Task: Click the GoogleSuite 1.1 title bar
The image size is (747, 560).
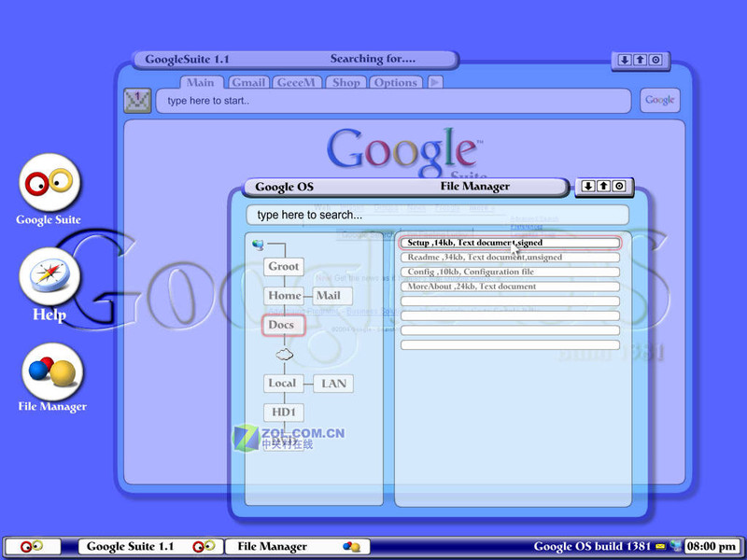Action: [x=295, y=60]
